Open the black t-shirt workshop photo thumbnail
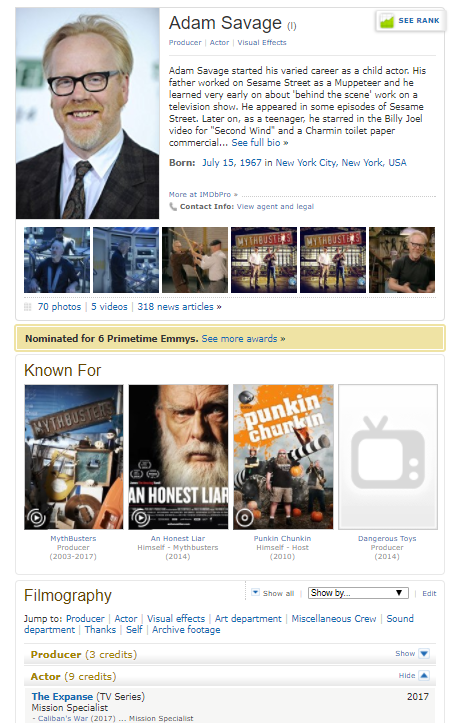Screen dimensions: 453x723 tap(402, 260)
